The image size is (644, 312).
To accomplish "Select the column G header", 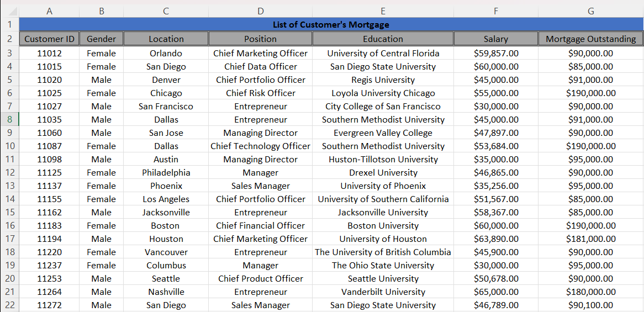I will [590, 11].
